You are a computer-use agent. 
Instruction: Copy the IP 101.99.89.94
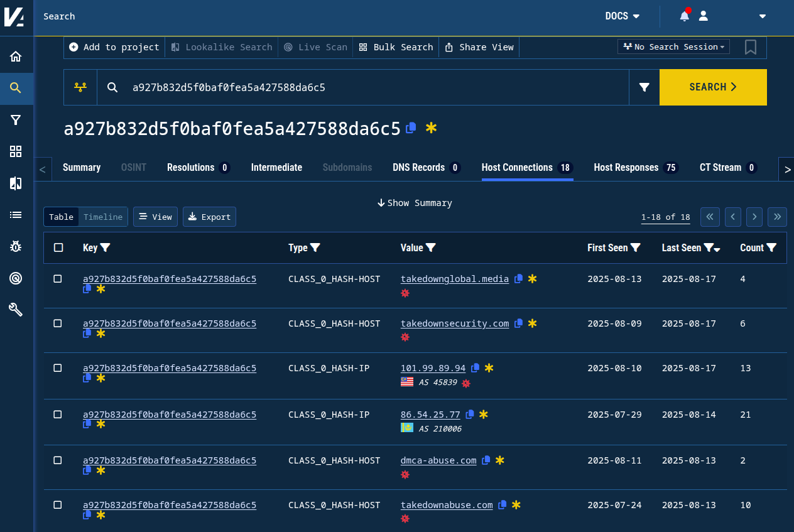click(475, 368)
